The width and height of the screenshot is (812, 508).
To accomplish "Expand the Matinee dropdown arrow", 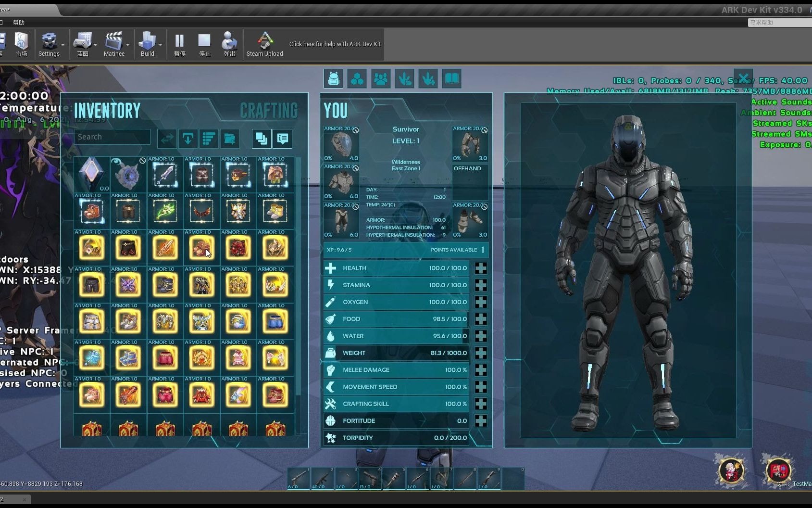I will (x=128, y=45).
